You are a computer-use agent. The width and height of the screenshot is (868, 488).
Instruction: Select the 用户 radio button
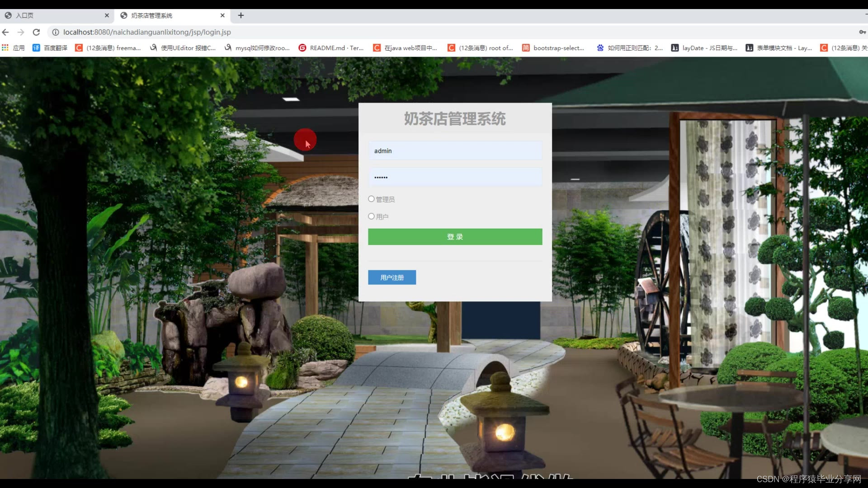371,216
